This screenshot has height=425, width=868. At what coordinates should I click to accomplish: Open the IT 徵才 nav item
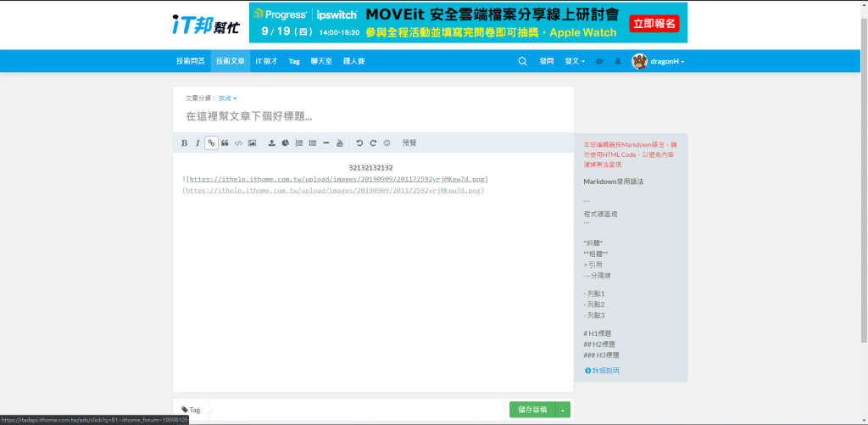(266, 62)
